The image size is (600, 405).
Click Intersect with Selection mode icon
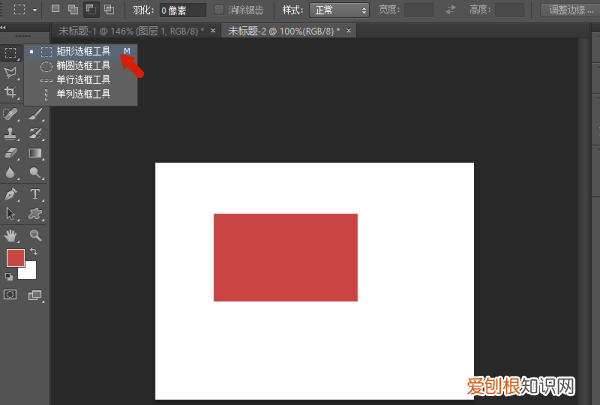pyautogui.click(x=109, y=9)
